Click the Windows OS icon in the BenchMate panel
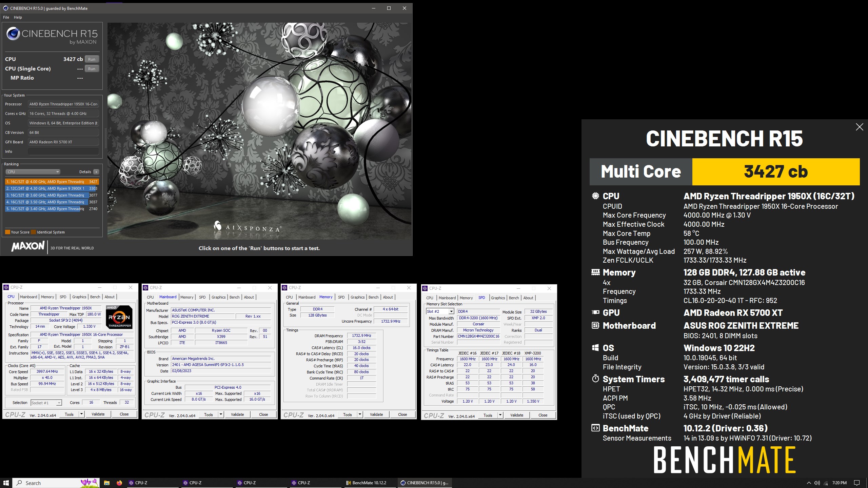 pos(595,348)
